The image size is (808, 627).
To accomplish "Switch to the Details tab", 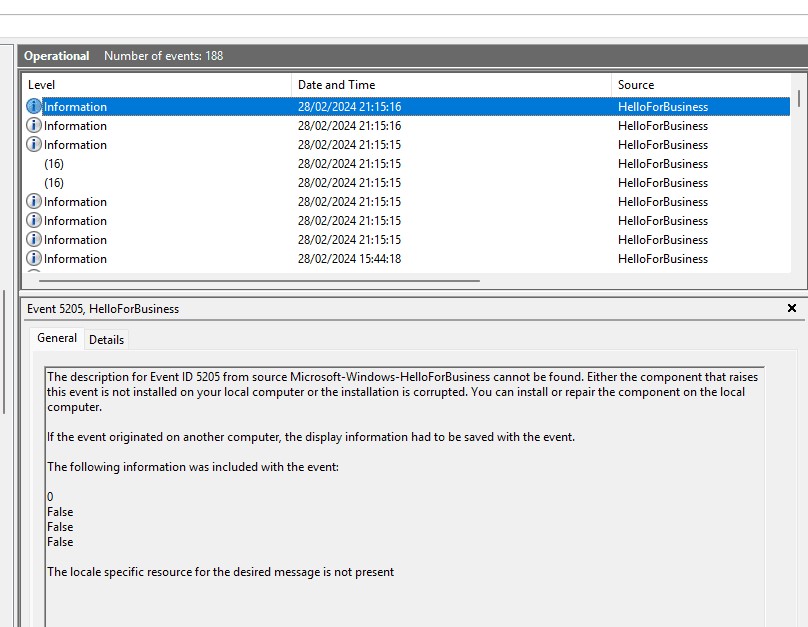I will (106, 340).
